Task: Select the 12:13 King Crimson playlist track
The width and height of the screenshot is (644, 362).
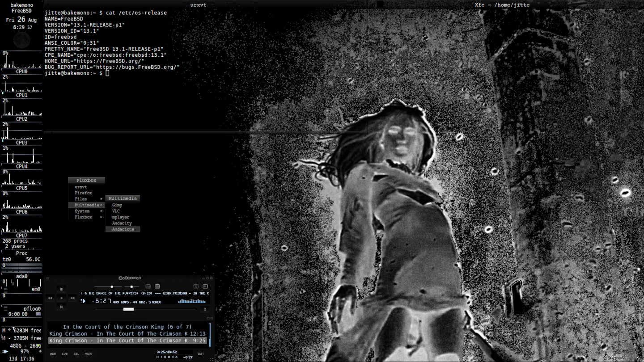Action: point(127,334)
